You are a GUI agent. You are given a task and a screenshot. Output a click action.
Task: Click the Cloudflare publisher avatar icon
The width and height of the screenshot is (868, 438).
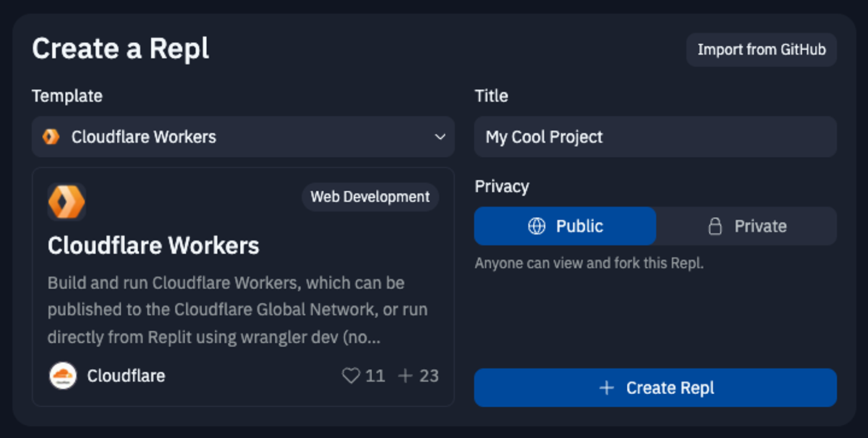(x=62, y=376)
